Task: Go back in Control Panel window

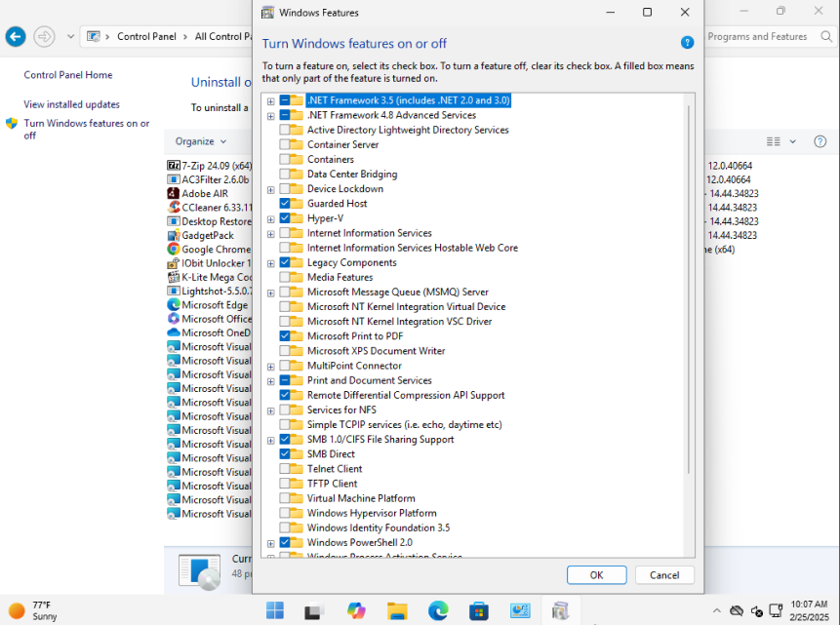Action: pos(16,37)
